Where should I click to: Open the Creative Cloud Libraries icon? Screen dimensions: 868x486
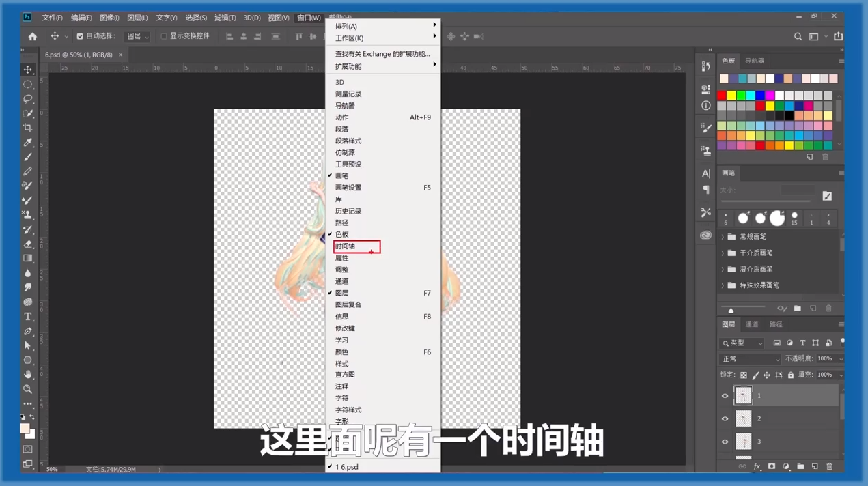705,235
